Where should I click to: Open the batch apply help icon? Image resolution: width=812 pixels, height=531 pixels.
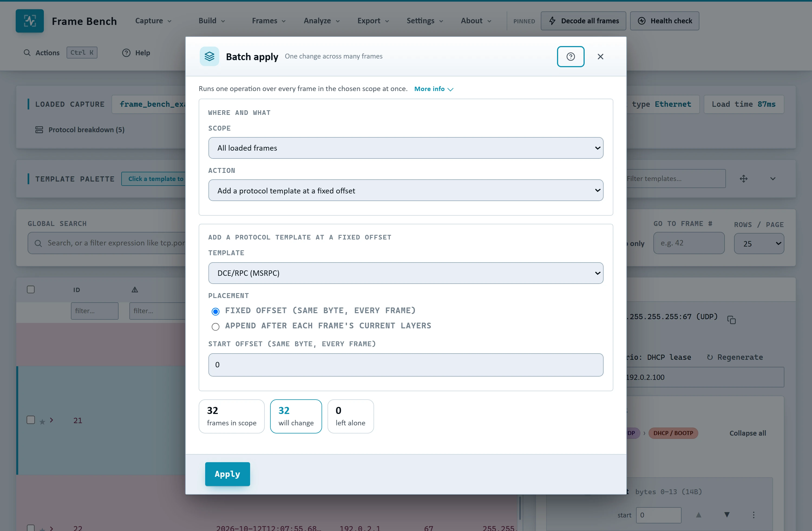[x=571, y=56]
